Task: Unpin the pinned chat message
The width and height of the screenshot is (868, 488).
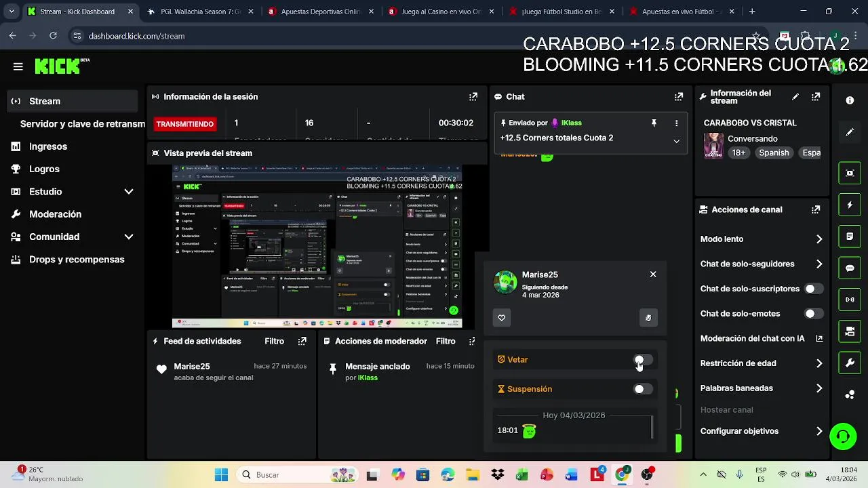Action: pyautogui.click(x=654, y=123)
